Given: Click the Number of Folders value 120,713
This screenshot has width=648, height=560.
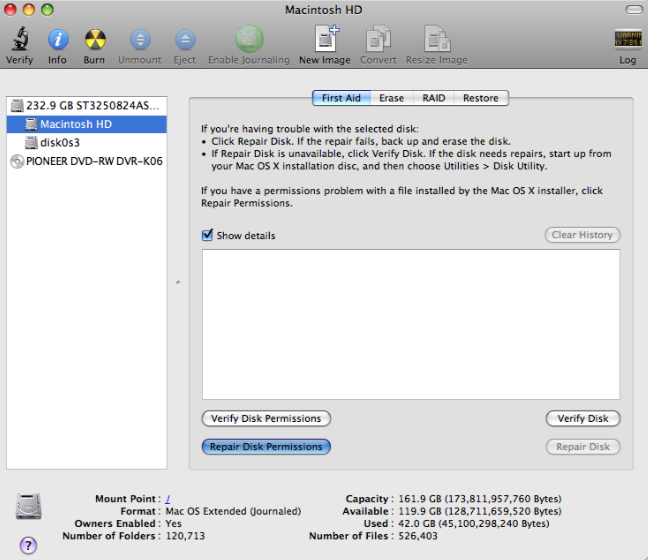Looking at the screenshot, I should [x=185, y=536].
